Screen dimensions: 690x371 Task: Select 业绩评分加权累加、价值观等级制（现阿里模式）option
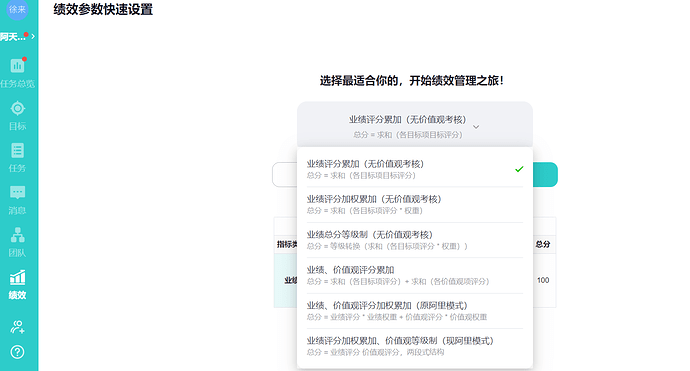[415, 346]
